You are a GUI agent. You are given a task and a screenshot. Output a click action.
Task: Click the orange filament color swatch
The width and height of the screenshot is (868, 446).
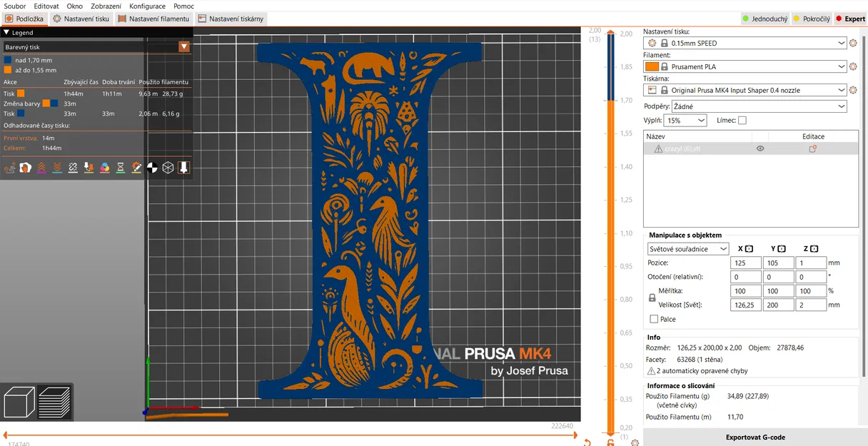point(652,66)
